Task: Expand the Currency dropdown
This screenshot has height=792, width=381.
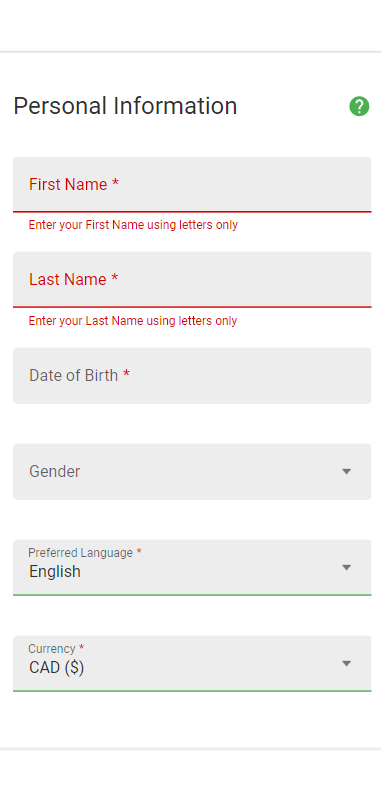Action: (x=192, y=663)
